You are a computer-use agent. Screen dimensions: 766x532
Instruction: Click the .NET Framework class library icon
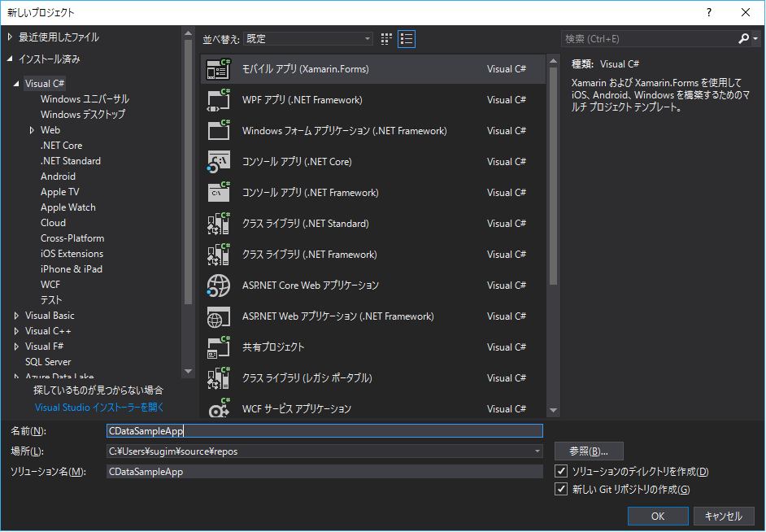tap(219, 255)
